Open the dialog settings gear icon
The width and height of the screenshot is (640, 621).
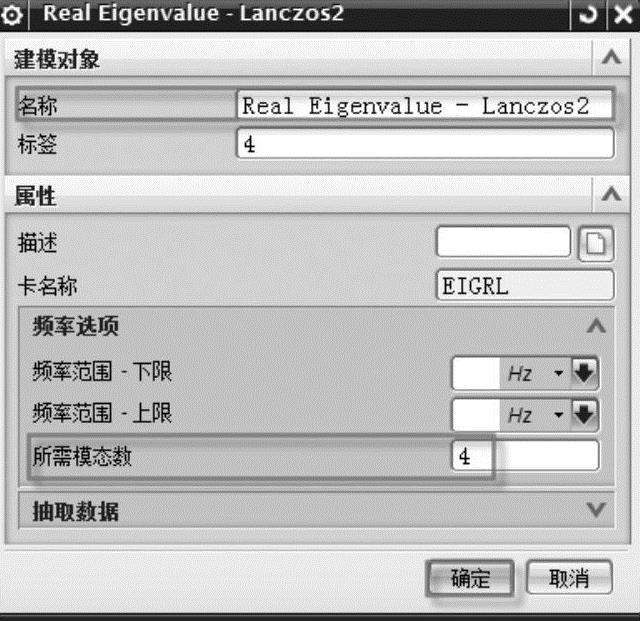(12, 15)
